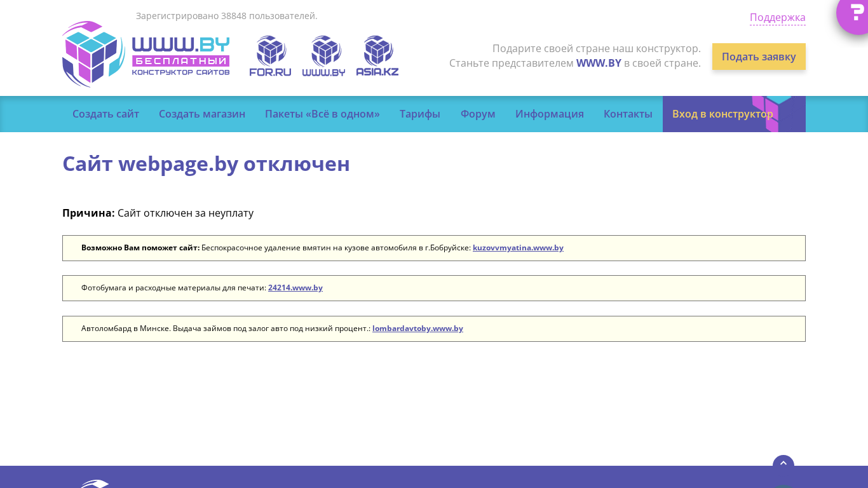The image size is (868, 488).
Task: Click the heading Сайт webpage.by отключен
Action: point(206,163)
